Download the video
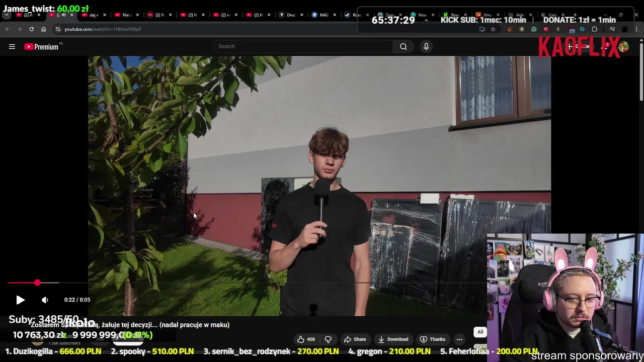The width and height of the screenshot is (644, 362). (x=393, y=339)
